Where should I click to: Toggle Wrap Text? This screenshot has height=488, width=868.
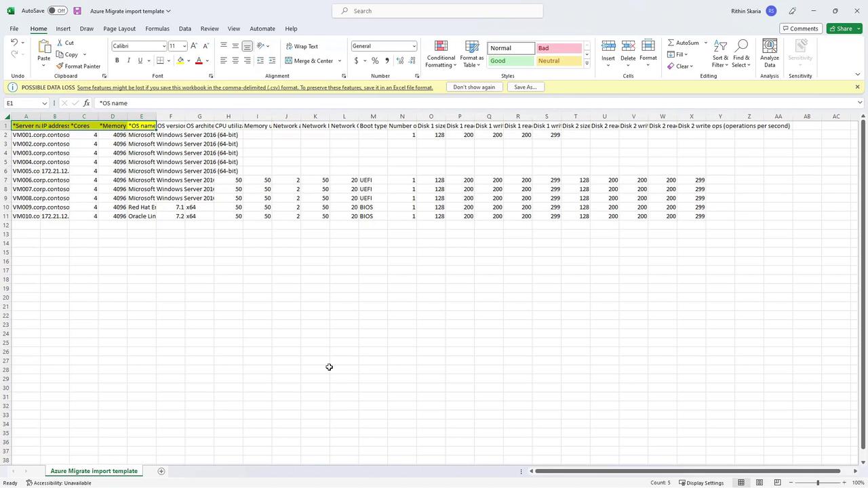(x=302, y=46)
